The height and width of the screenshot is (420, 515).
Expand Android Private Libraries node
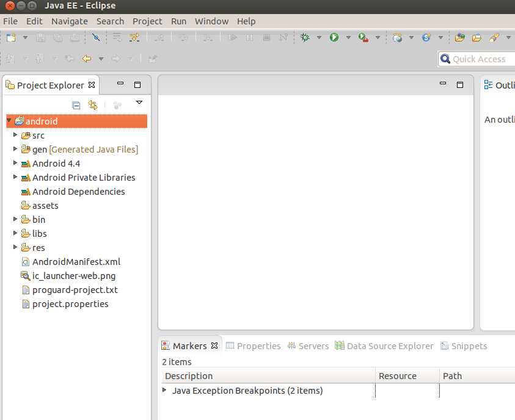pyautogui.click(x=15, y=177)
